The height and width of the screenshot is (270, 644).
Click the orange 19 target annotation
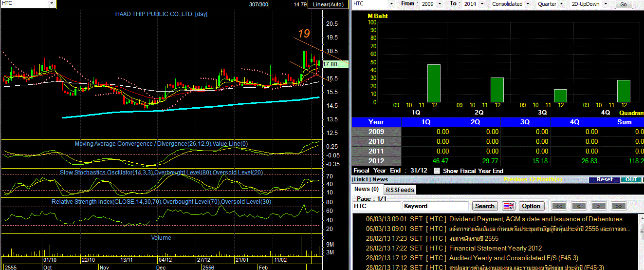coord(304,34)
